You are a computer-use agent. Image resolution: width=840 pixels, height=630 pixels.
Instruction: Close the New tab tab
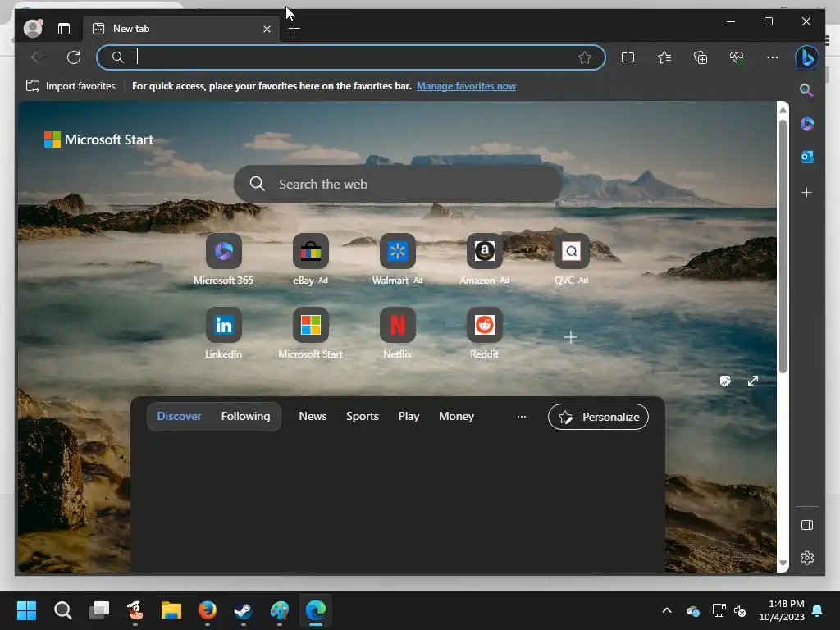(x=267, y=29)
